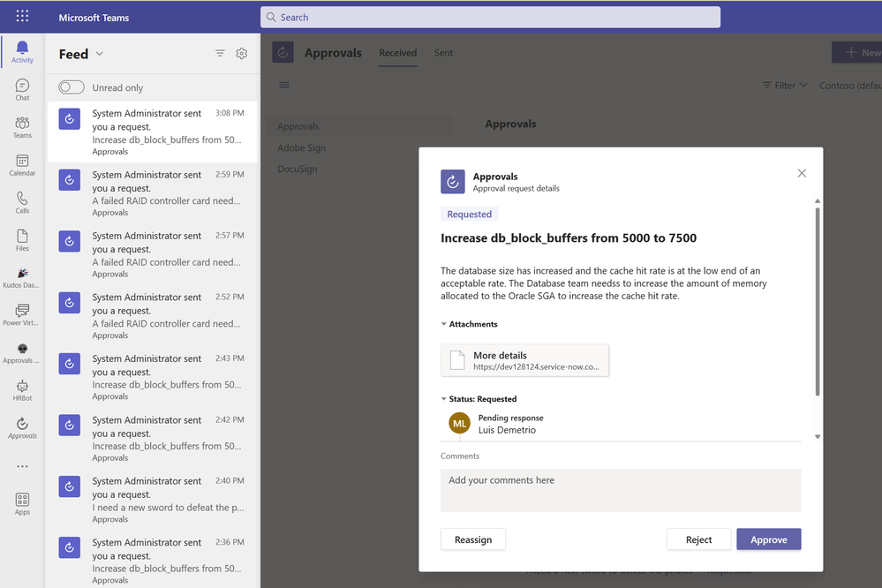This screenshot has width=882, height=588.
Task: Toggle the hamburger menu in Approvals pane
Action: 284,85
